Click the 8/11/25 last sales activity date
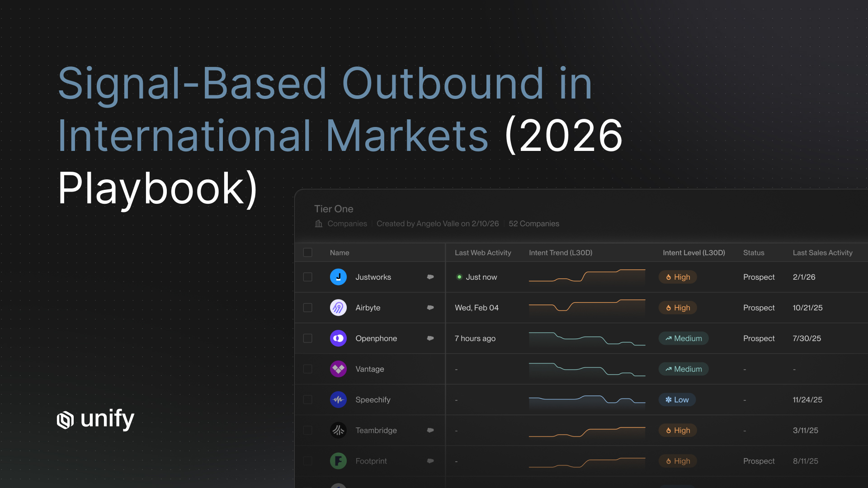 [x=805, y=461]
